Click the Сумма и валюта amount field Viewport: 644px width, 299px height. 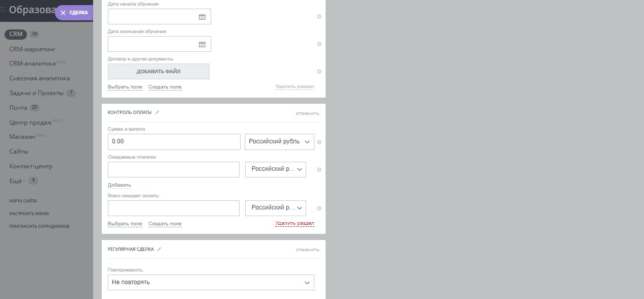pyautogui.click(x=174, y=142)
